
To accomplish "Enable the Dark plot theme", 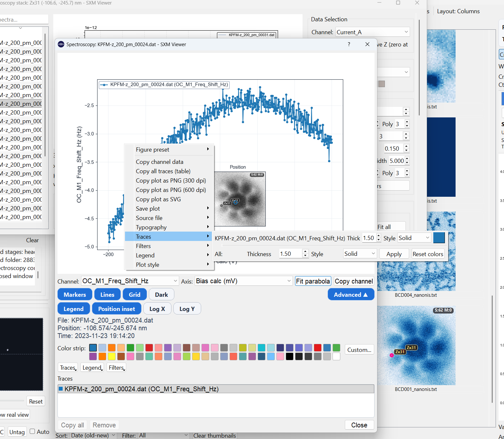I will pos(161,294).
